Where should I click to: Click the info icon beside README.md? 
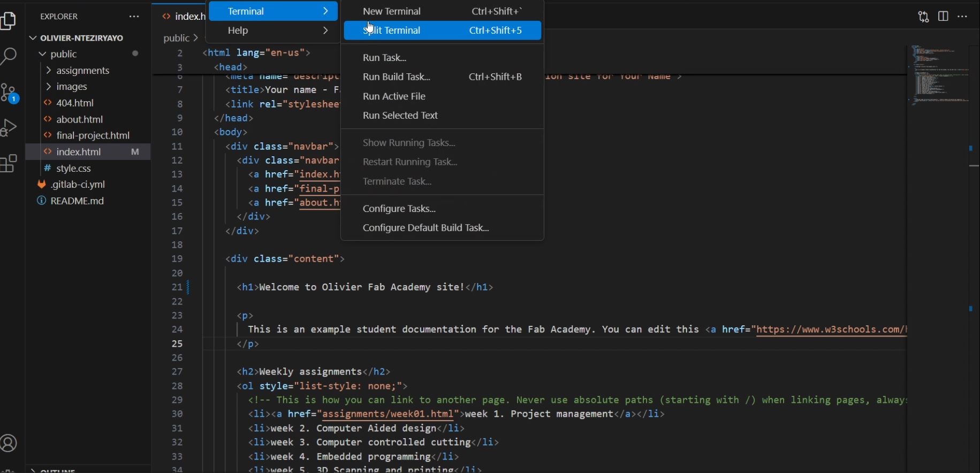(x=41, y=201)
